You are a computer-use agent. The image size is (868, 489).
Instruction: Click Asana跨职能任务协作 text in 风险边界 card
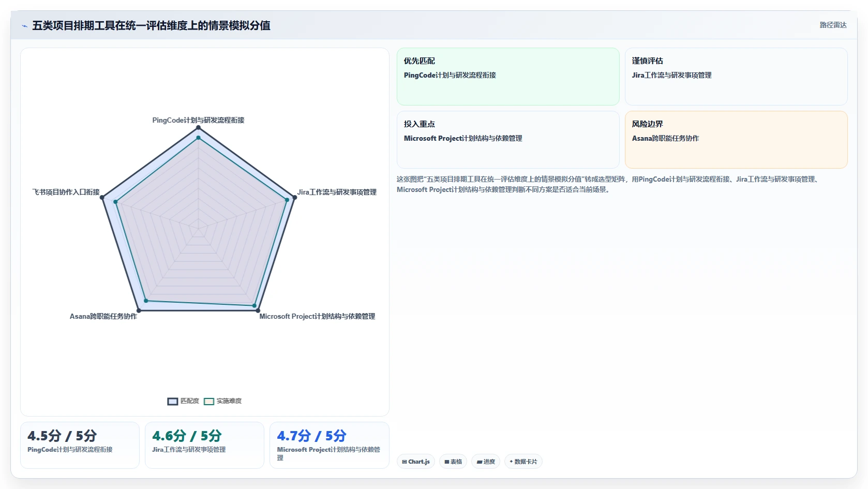pos(665,138)
